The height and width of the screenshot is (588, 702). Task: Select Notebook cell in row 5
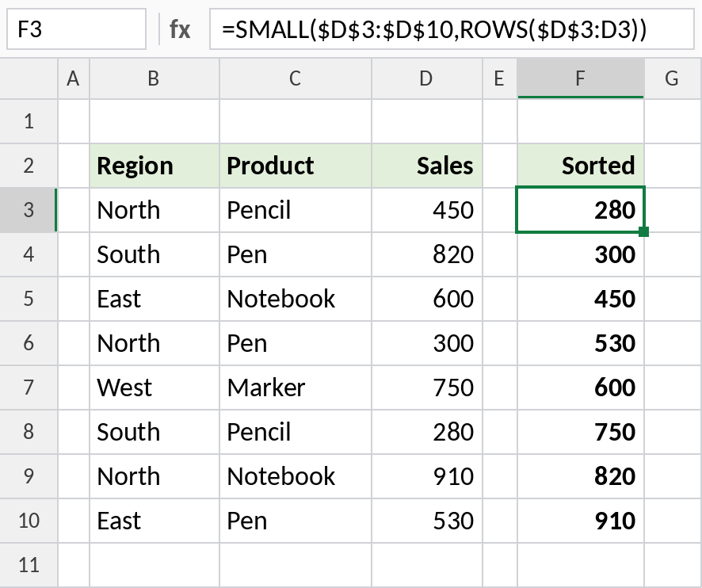[x=296, y=299]
